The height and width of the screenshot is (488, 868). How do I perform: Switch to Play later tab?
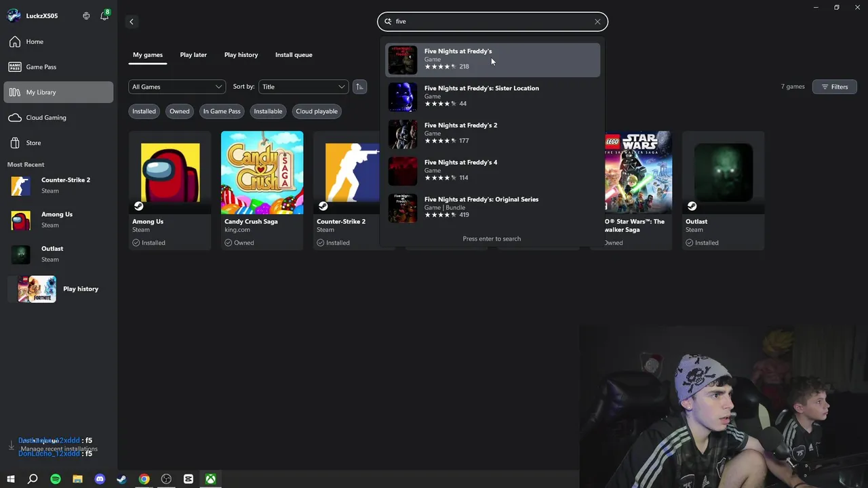click(x=193, y=55)
